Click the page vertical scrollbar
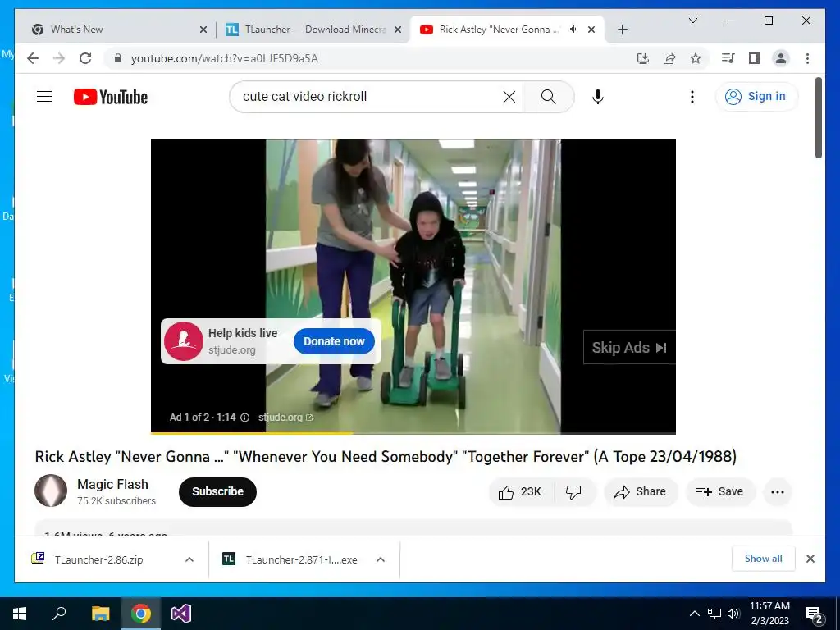Viewport: 840px width, 630px height. click(819, 118)
